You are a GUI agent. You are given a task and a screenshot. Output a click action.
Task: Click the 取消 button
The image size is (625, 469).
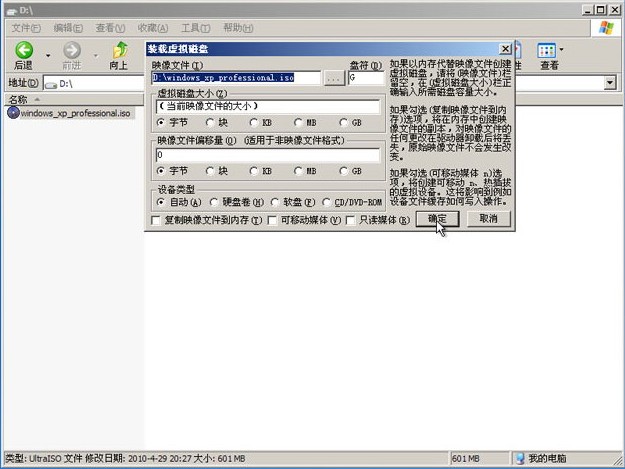(x=489, y=218)
